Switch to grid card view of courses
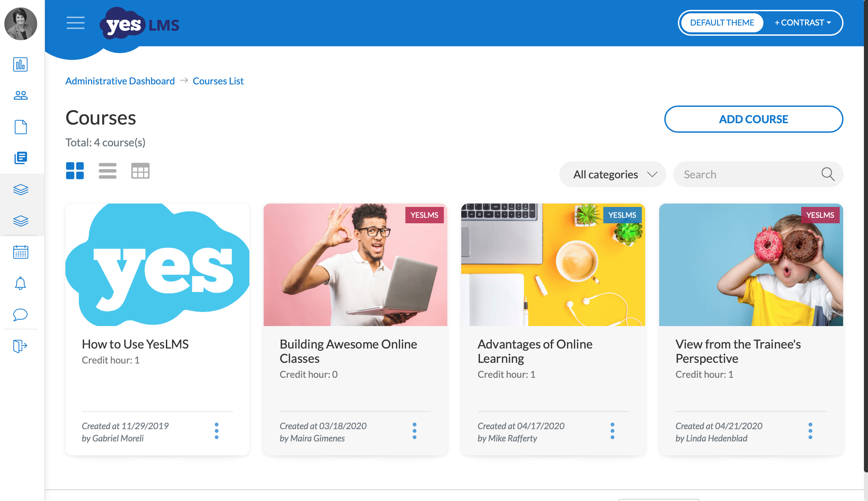 click(75, 171)
